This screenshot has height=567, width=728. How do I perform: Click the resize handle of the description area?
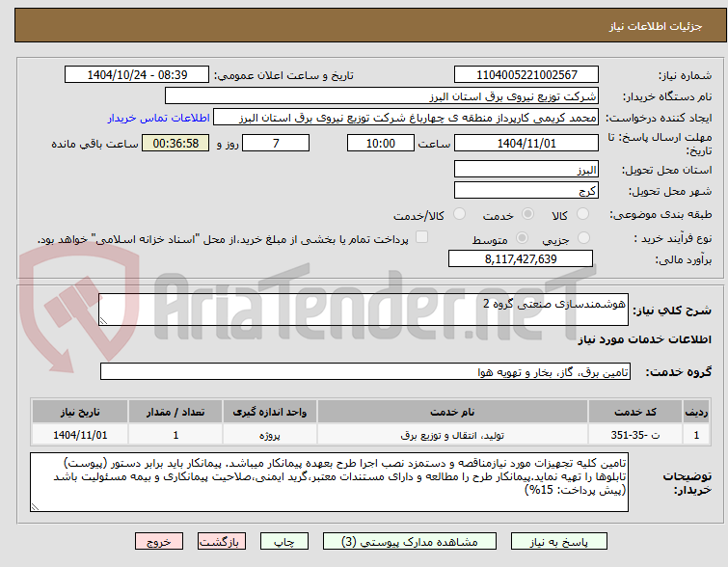pyautogui.click(x=103, y=321)
